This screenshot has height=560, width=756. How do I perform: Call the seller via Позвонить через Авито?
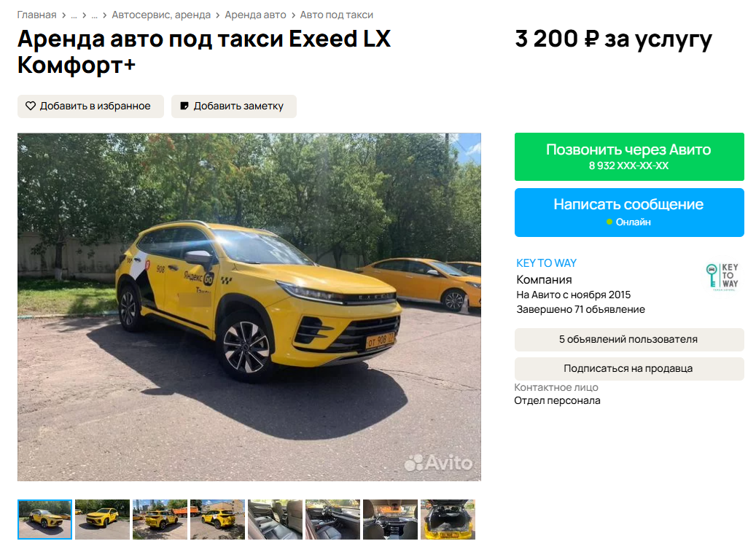point(629,157)
